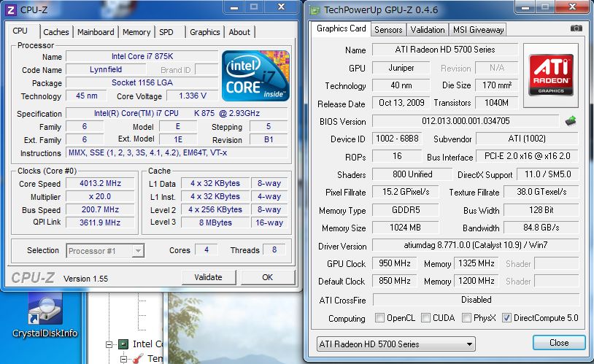Switch to the CPU-Z Caches tab
This screenshot has height=364, width=594.
56,32
